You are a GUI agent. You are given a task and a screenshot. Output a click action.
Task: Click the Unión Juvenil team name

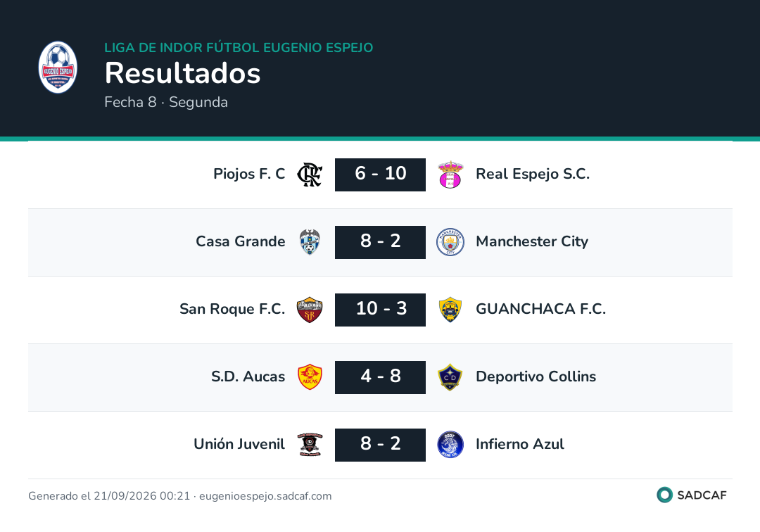click(239, 444)
